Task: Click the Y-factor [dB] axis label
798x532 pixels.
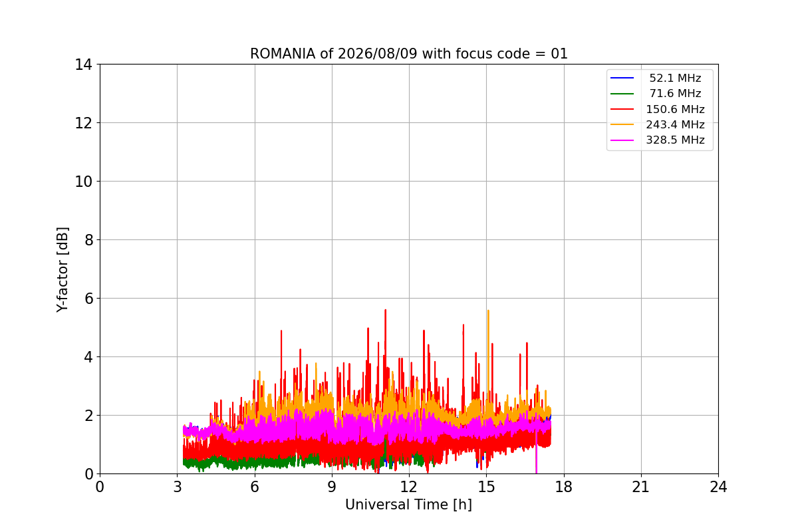Action: coord(63,269)
